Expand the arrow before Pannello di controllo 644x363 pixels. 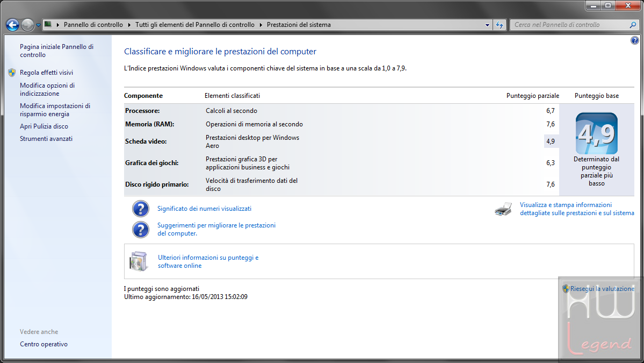[x=58, y=25]
